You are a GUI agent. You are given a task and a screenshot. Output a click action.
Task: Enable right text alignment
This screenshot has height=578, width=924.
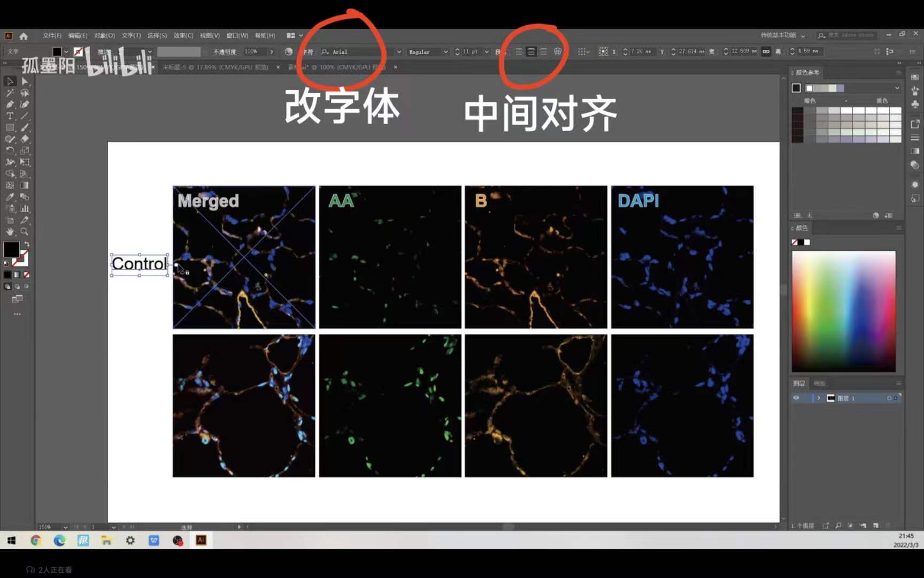(x=543, y=51)
